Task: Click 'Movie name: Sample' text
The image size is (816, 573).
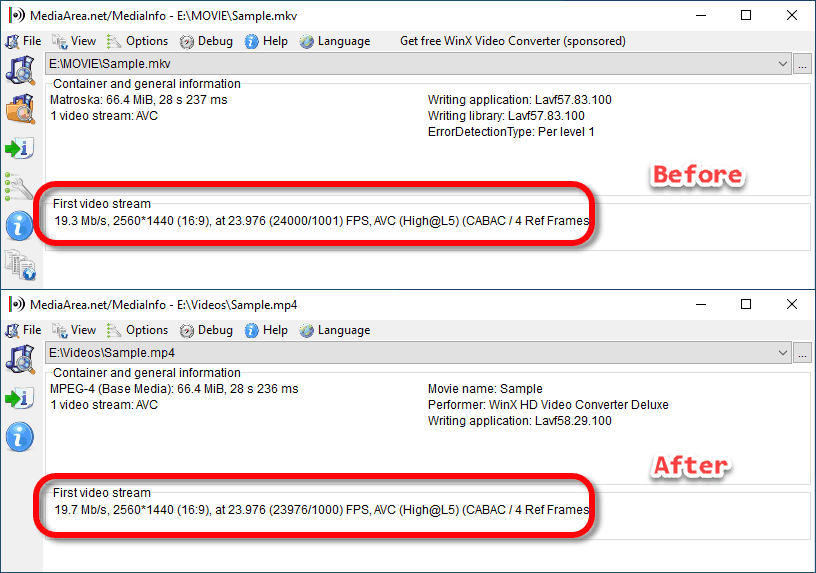Action: (x=485, y=389)
